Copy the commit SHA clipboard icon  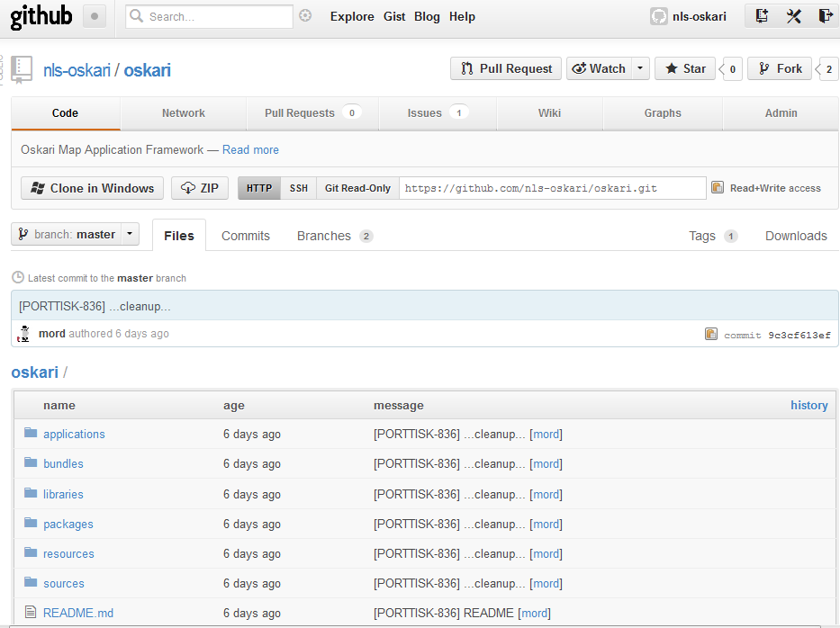pos(711,334)
